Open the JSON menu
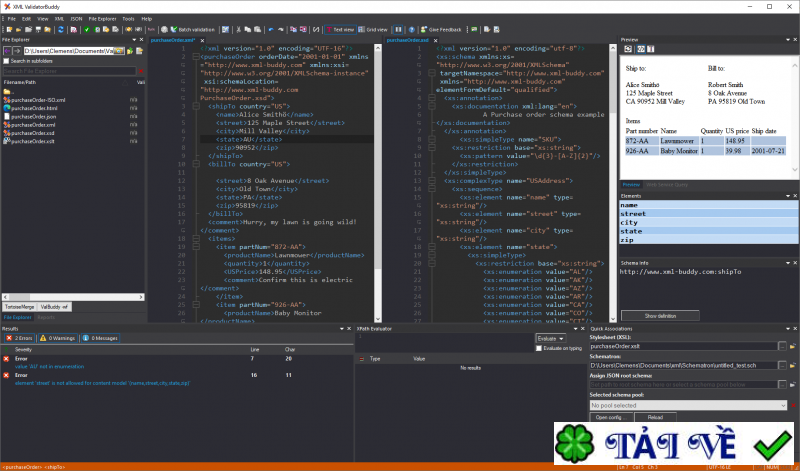This screenshot has height=471, width=800. [x=77, y=18]
